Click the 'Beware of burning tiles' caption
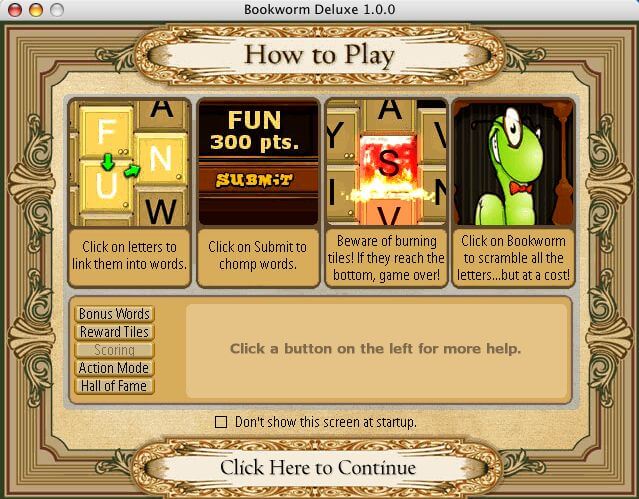 pyautogui.click(x=386, y=258)
